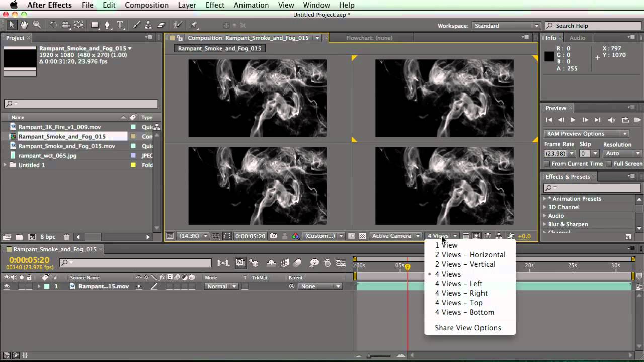644x362 pixels.
Task: Click the exposure value +0.0
Action: pyautogui.click(x=524, y=236)
